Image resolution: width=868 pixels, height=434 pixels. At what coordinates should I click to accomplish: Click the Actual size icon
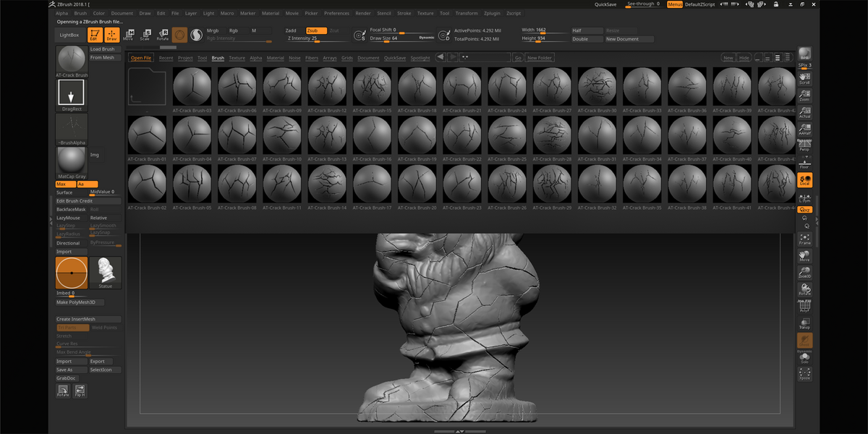pos(804,111)
